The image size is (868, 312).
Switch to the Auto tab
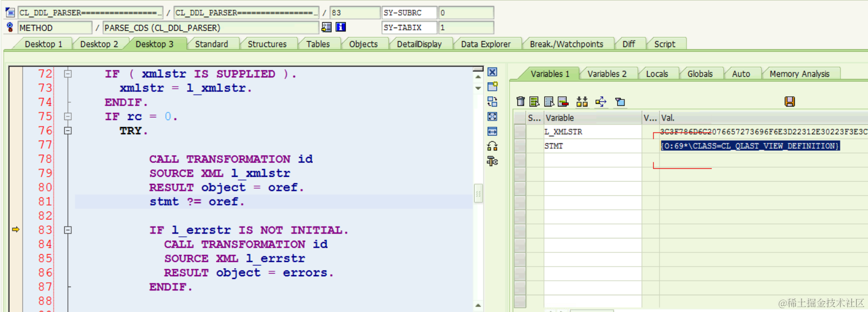(741, 74)
